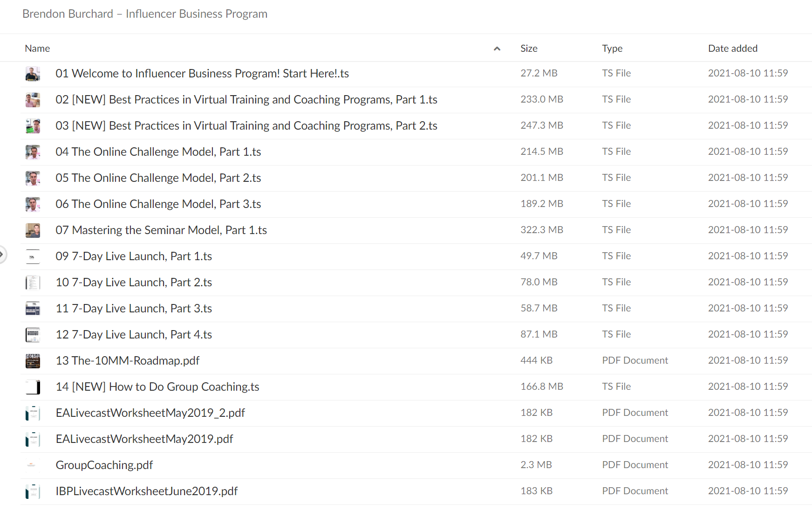Open 03 Best Practices in Virtual Training Part 2
Screen dimensions: 812x511
tap(246, 126)
